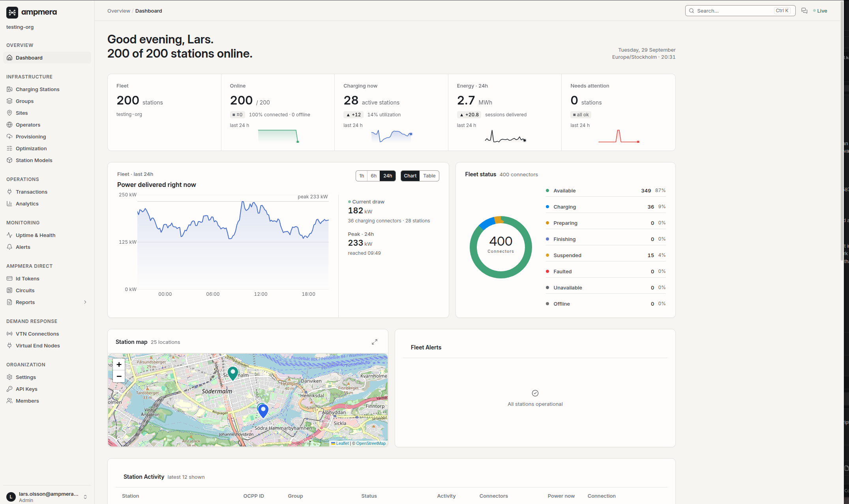Open the Charging Stations sidebar icon
This screenshot has width=849, height=504.
coord(9,90)
